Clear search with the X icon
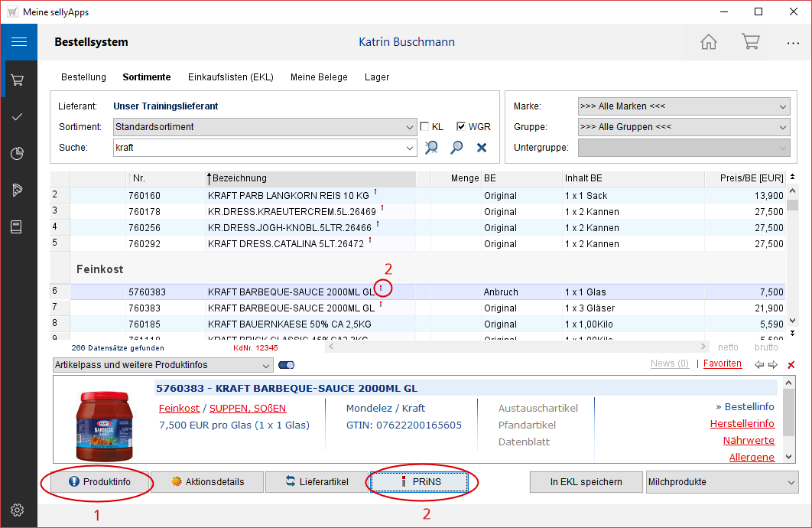The image size is (812, 528). (x=482, y=148)
